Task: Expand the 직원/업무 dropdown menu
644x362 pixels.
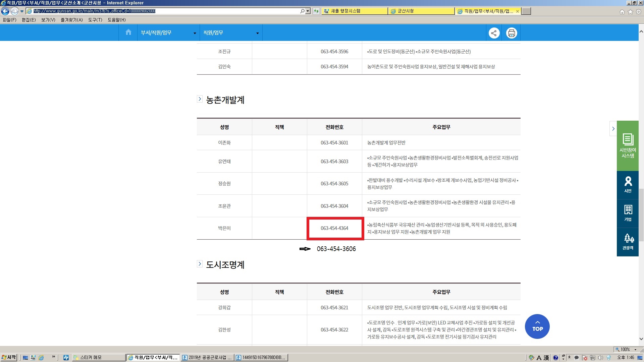Action: 231,33
